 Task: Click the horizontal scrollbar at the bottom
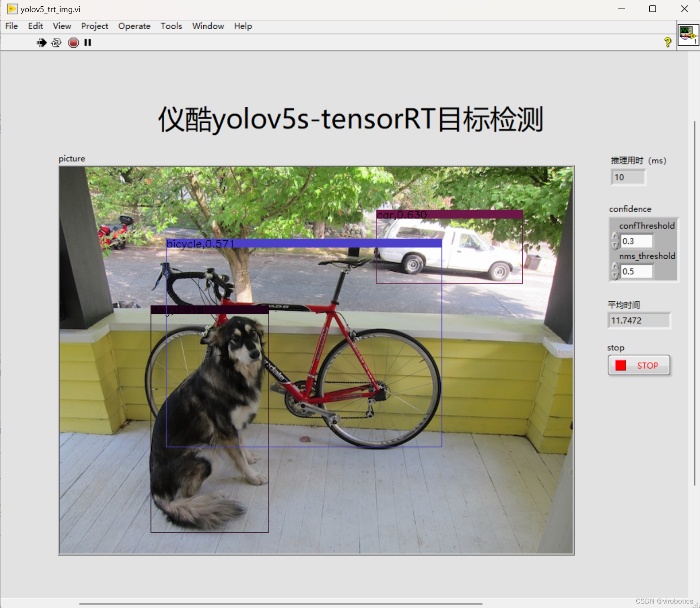(x=280, y=604)
